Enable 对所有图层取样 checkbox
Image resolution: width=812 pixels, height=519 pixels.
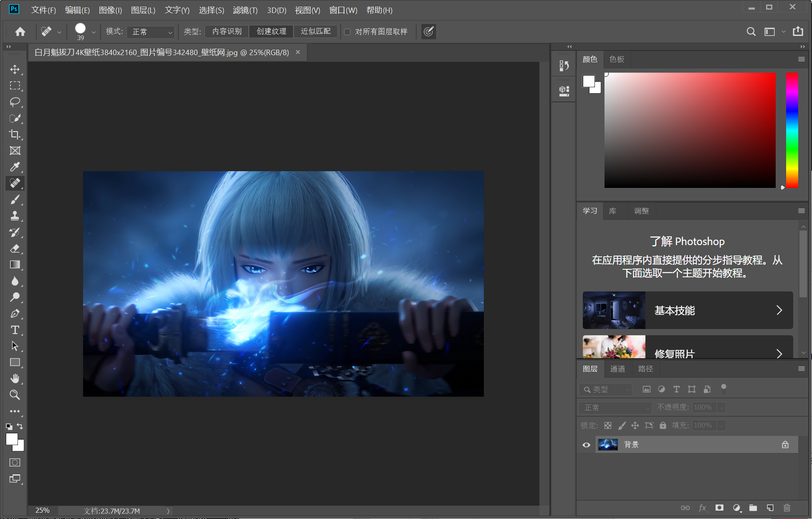point(347,32)
